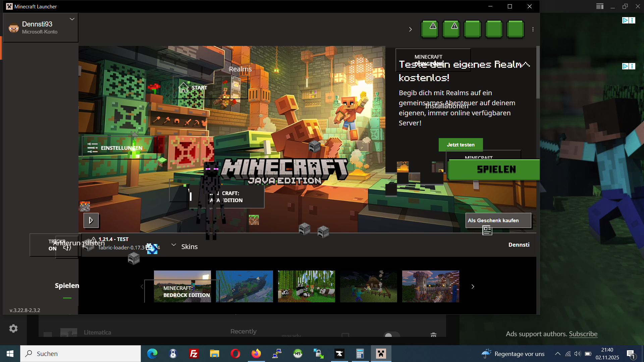Click the right chevron beside green blocks

[410, 29]
